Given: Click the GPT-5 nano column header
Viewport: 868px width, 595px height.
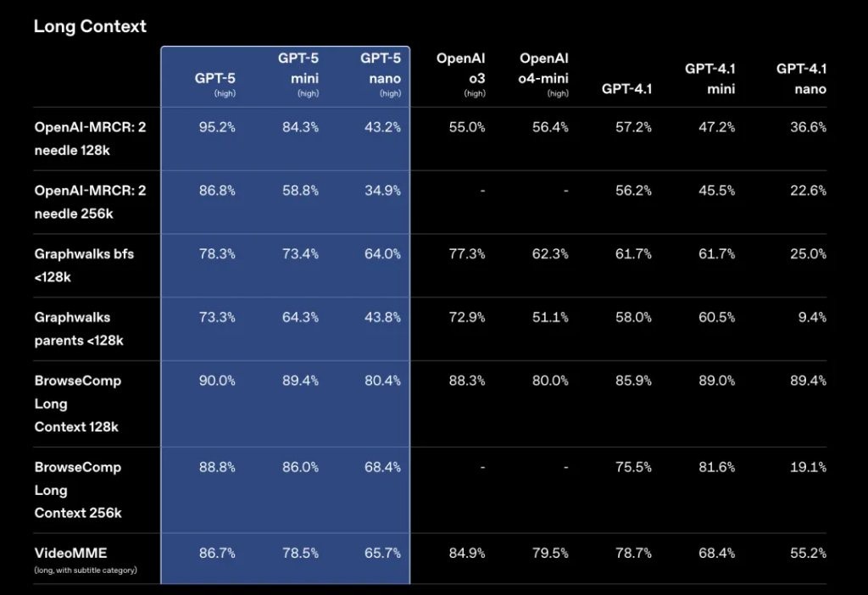Looking at the screenshot, I should coord(381,69).
